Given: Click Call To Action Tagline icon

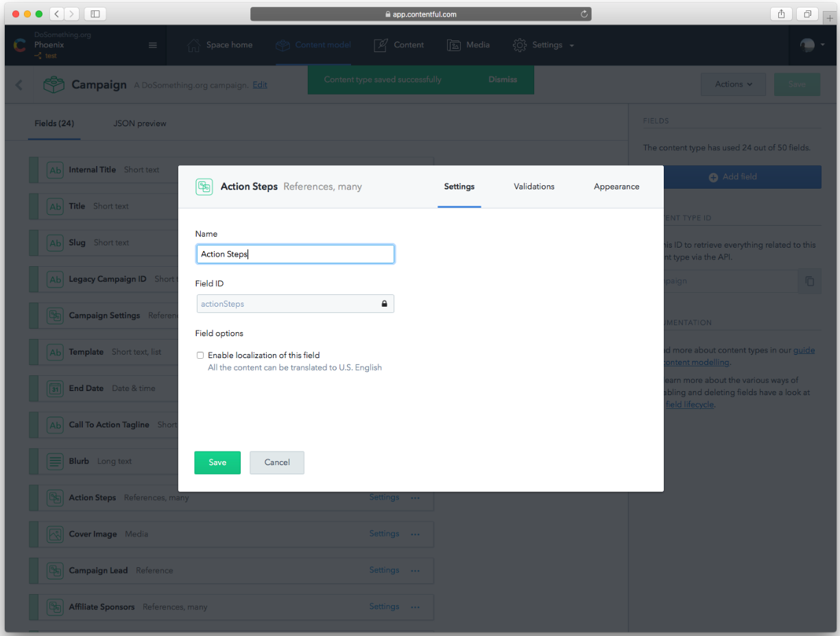Looking at the screenshot, I should 56,425.
